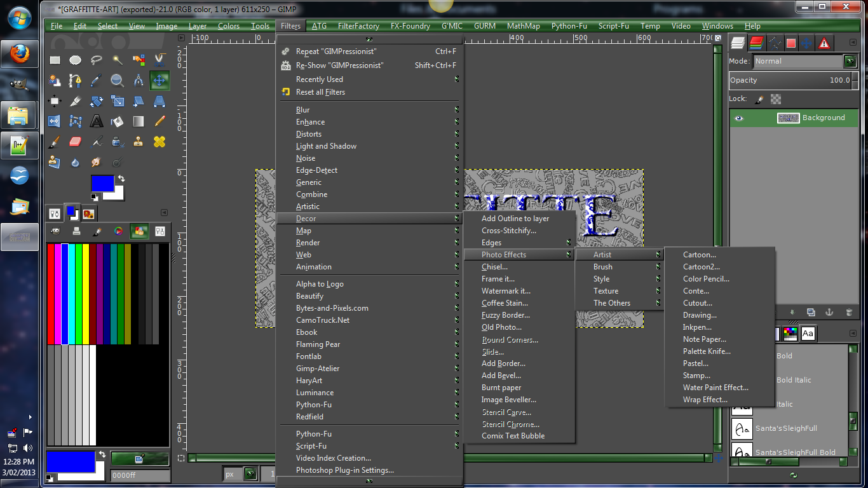The image size is (868, 488).
Task: Select the Measure compass tool
Action: click(x=139, y=81)
